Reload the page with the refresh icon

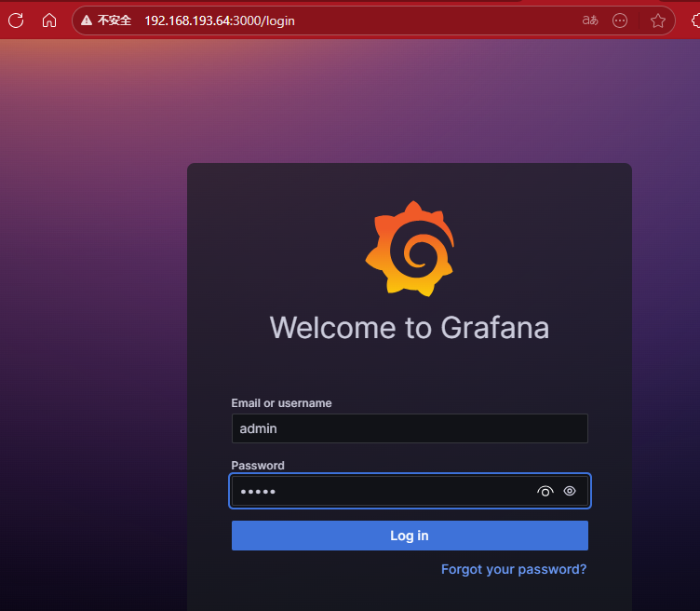(x=16, y=20)
